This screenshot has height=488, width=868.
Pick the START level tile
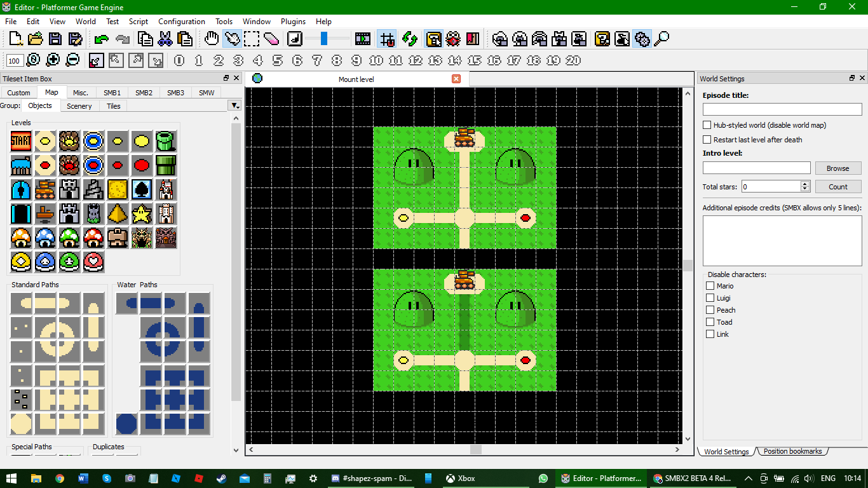[21, 141]
